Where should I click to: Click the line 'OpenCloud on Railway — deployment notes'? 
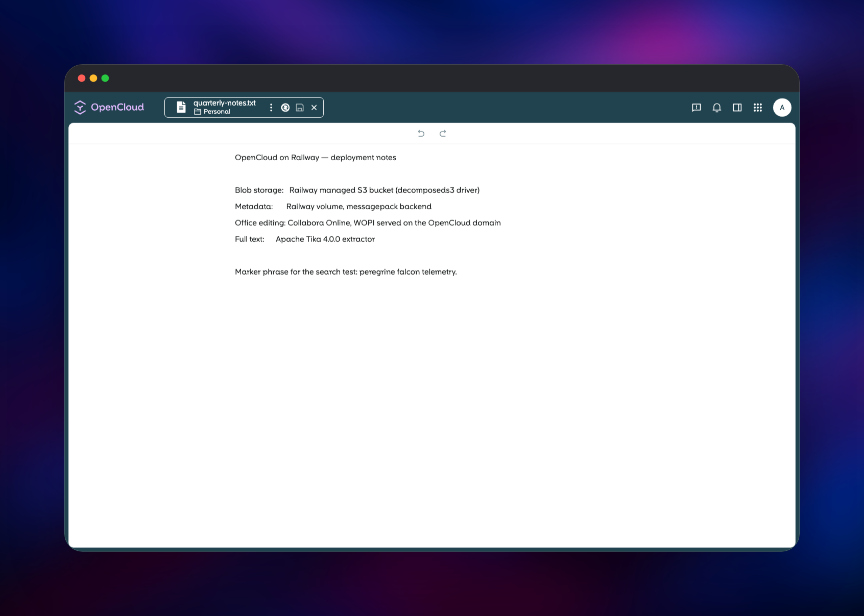click(316, 157)
